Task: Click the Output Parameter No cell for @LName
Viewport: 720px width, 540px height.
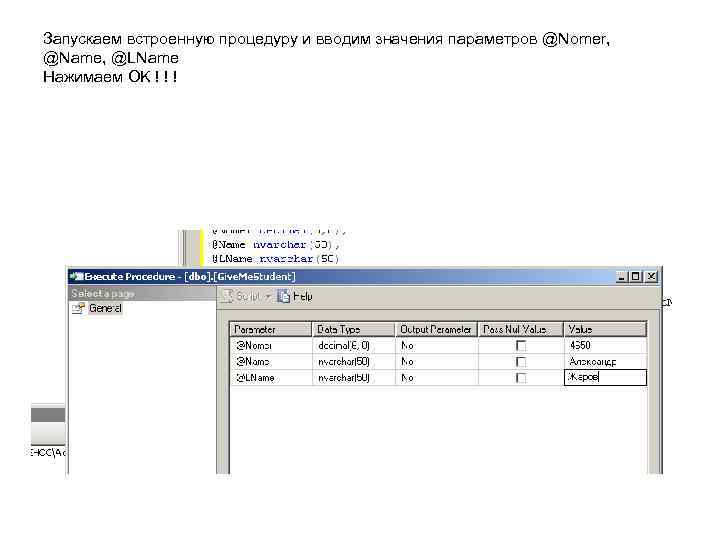Action: 436,377
